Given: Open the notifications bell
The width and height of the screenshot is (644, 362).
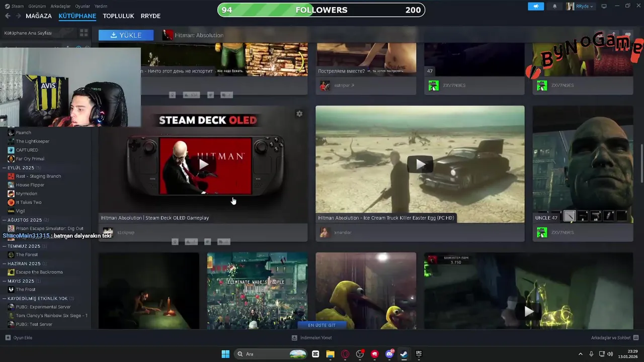Looking at the screenshot, I should click(x=555, y=6).
